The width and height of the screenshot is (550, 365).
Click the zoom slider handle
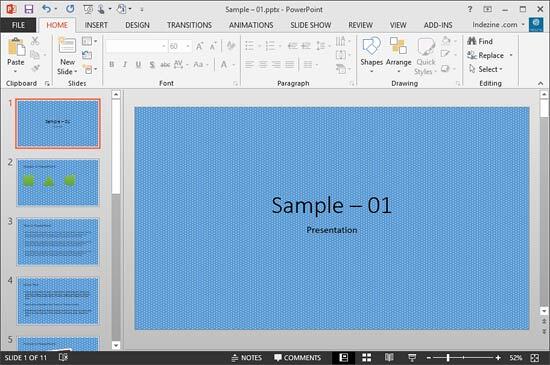[x=448, y=358]
